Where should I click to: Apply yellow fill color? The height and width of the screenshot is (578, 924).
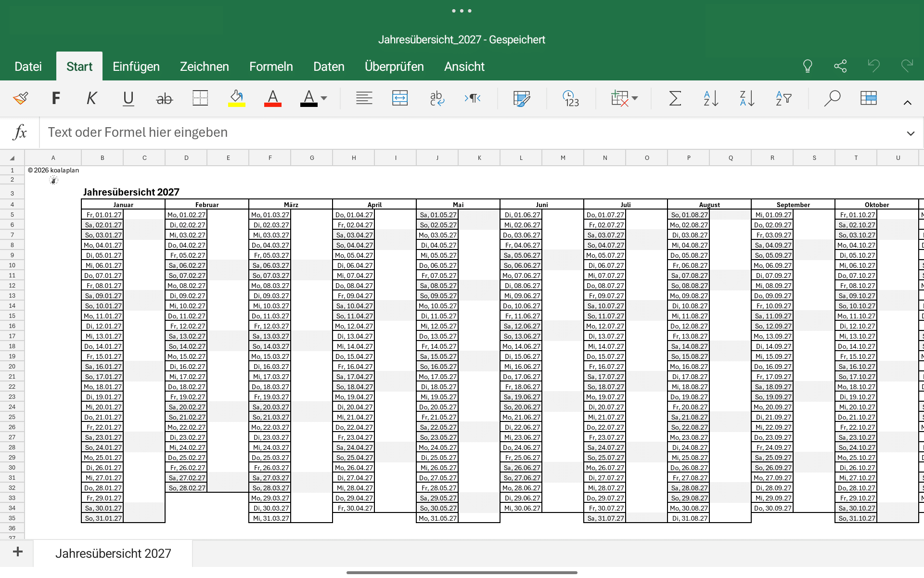click(x=236, y=98)
